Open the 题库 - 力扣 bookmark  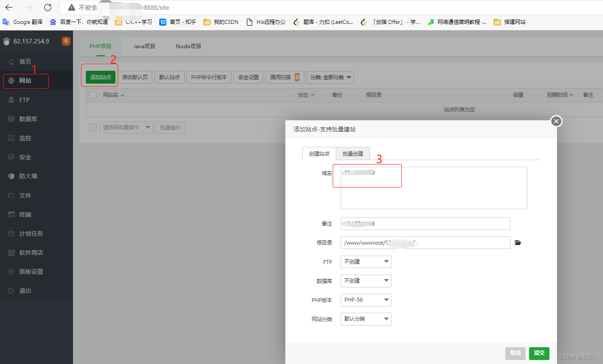(x=323, y=22)
